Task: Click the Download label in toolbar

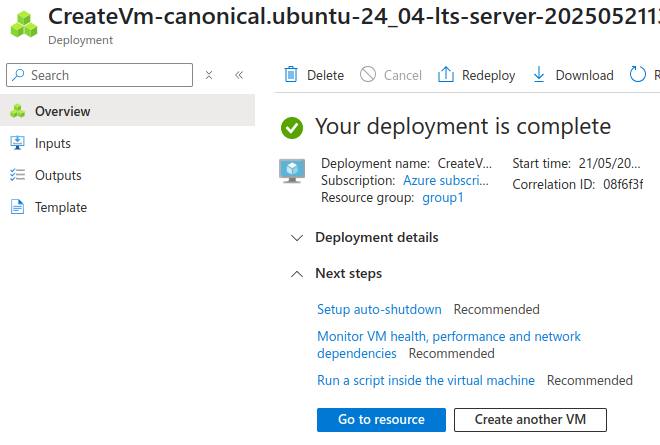Action: click(x=584, y=75)
